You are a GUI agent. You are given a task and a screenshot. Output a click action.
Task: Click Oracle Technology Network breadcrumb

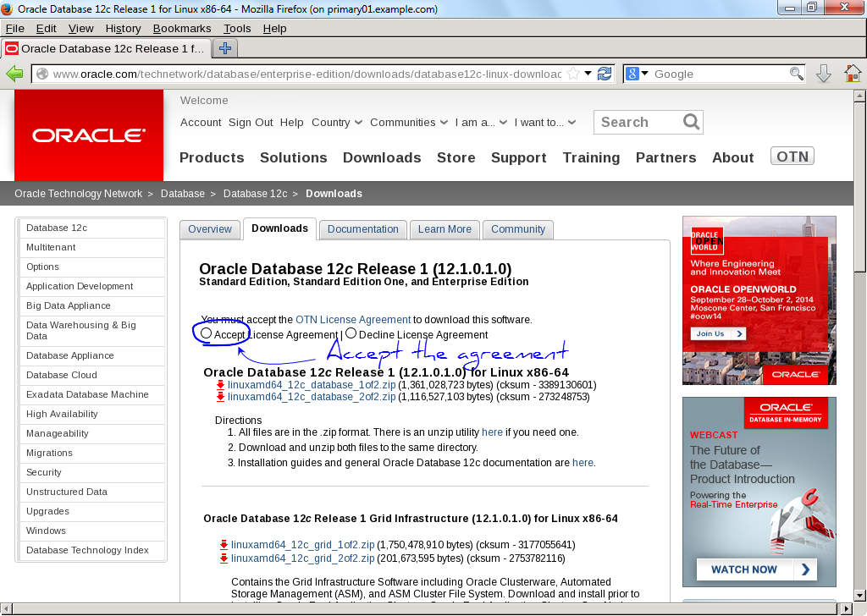(79, 194)
